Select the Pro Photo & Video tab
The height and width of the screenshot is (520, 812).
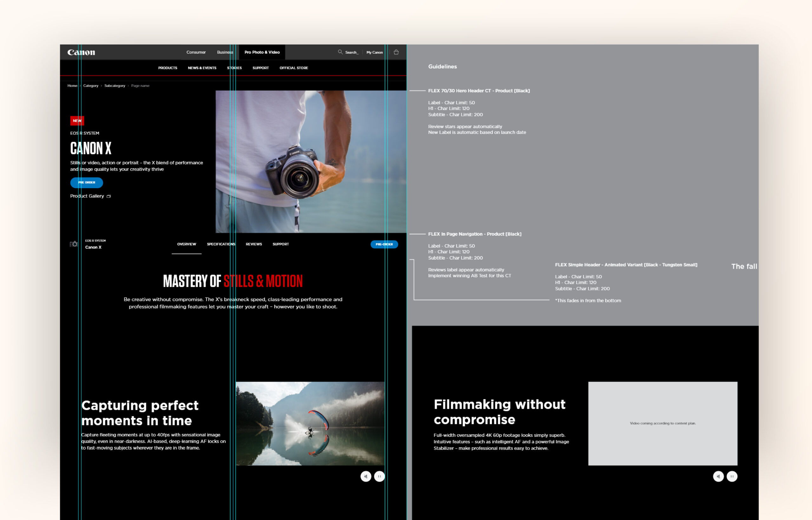[x=262, y=52]
